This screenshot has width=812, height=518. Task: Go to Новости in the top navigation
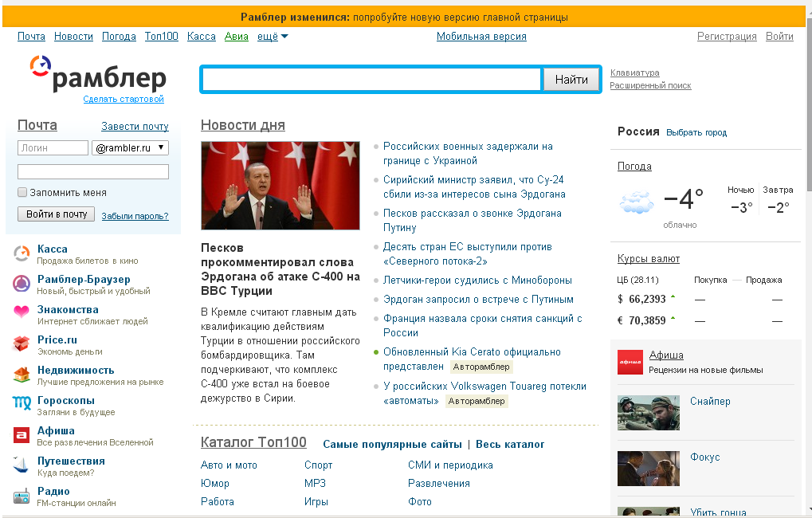click(x=73, y=37)
